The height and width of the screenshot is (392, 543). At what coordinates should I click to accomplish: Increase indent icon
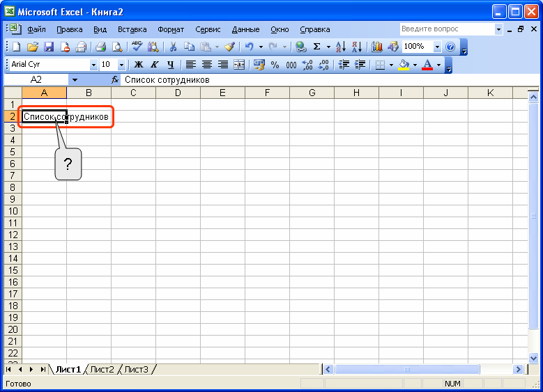[360, 65]
